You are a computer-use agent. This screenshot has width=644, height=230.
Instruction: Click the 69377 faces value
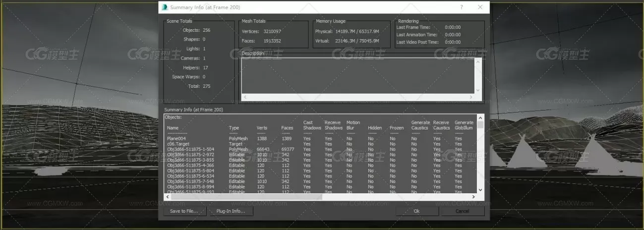click(288, 149)
